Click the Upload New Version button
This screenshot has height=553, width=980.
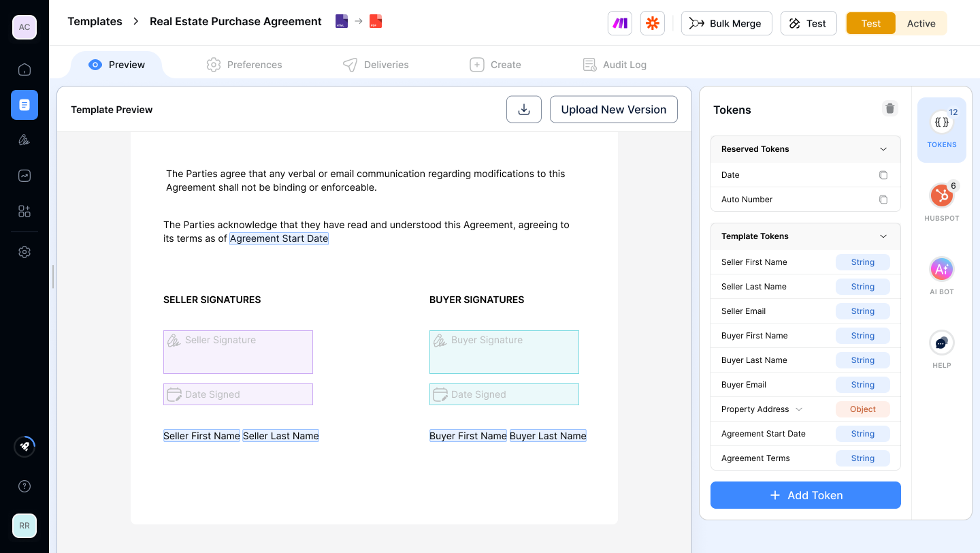pos(613,109)
